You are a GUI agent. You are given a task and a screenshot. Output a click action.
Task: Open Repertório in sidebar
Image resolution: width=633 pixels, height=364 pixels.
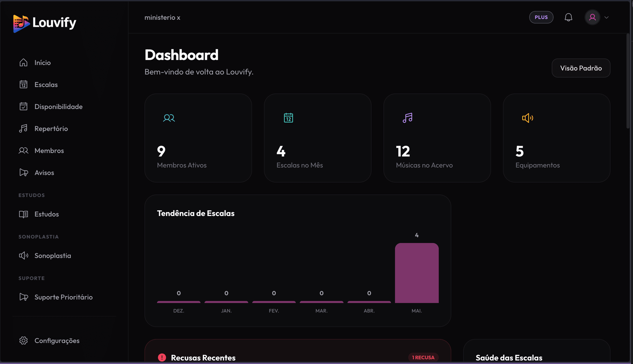(51, 128)
